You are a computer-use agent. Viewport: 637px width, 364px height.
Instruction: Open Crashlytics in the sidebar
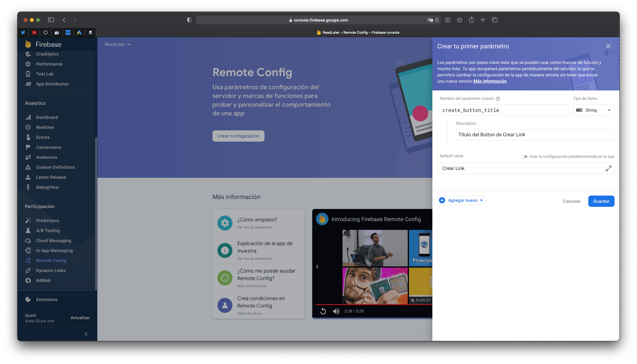[47, 54]
